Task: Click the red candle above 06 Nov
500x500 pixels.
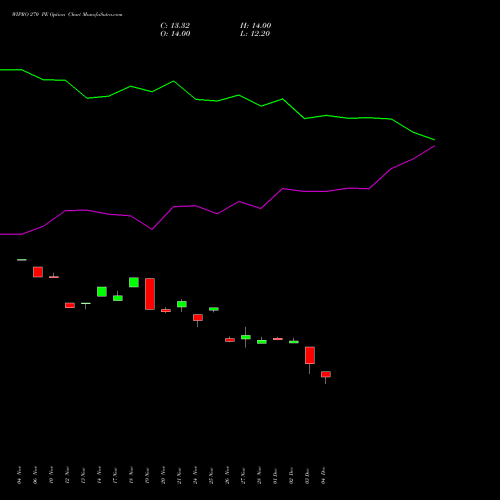Action: pos(38,272)
